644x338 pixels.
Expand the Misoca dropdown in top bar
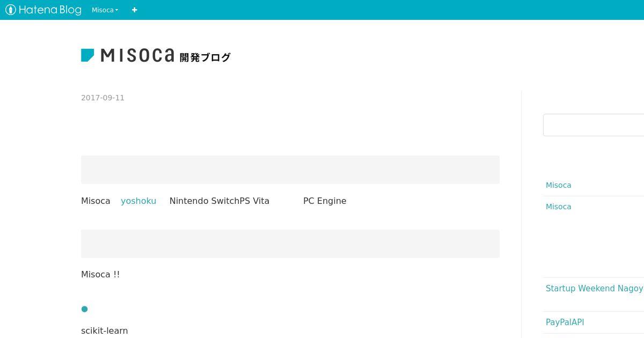tap(105, 10)
